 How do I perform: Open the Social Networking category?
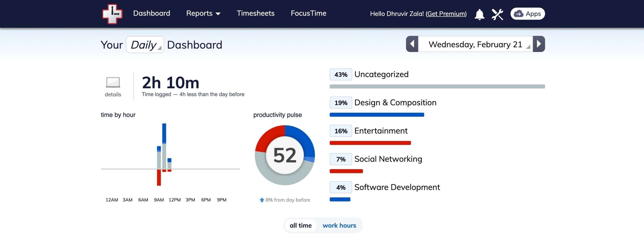pyautogui.click(x=388, y=159)
